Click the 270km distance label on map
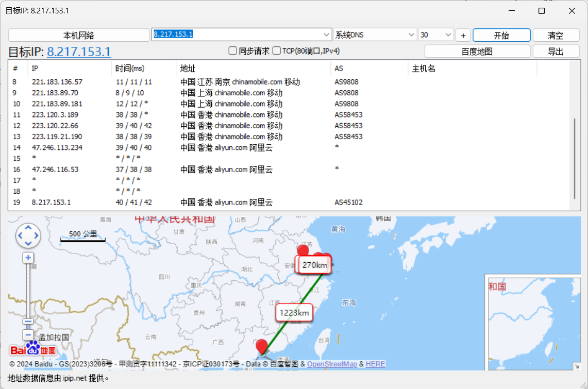 [315, 265]
